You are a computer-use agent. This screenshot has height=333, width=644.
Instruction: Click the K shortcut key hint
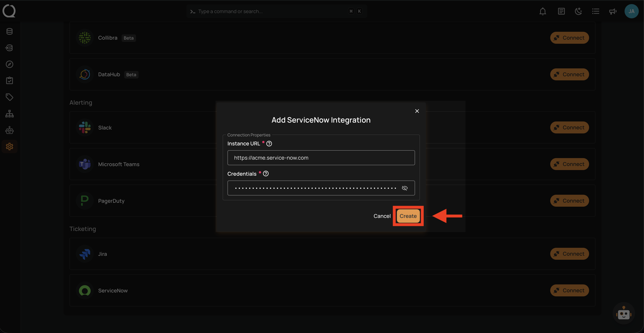point(359,11)
